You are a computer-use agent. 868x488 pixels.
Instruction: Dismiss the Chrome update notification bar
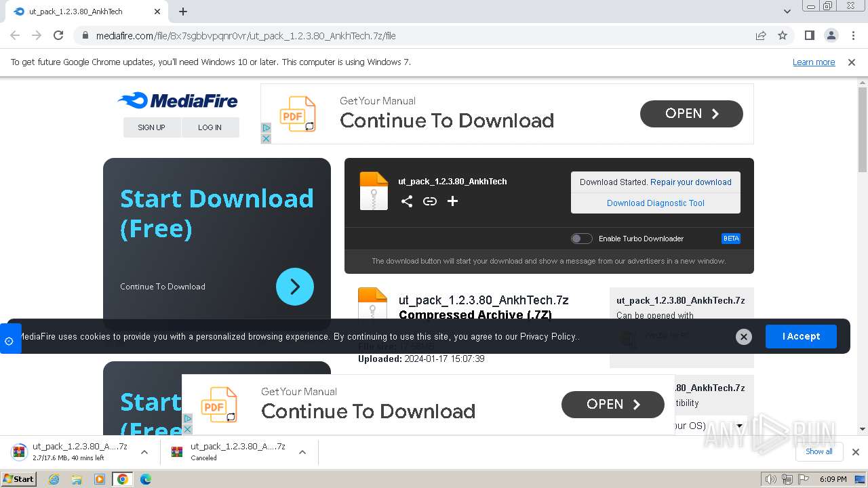(852, 62)
